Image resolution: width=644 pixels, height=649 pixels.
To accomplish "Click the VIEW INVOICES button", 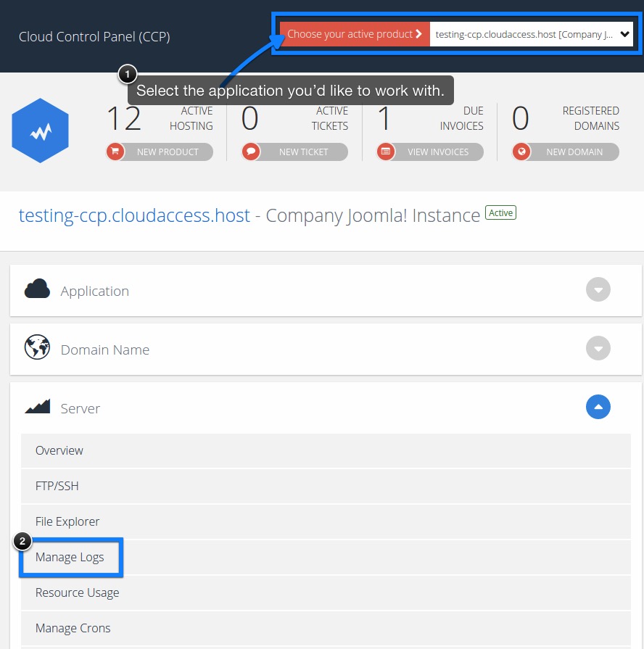I will (430, 152).
